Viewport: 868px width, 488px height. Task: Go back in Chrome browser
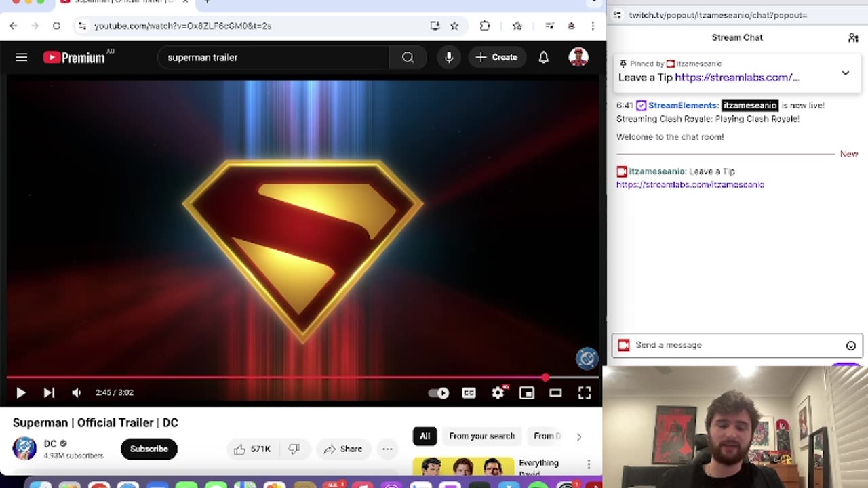[x=14, y=26]
